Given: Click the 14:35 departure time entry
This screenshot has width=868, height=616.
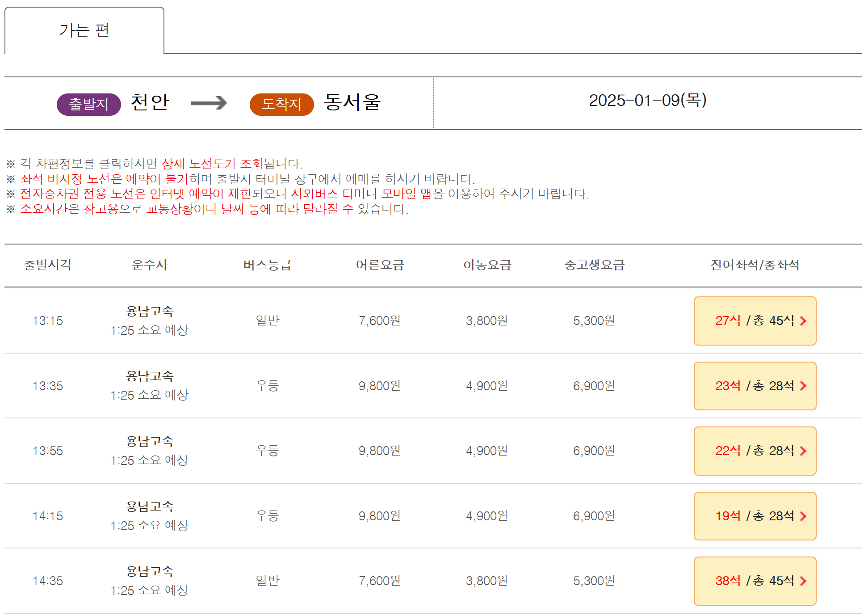Looking at the screenshot, I should tap(48, 581).
